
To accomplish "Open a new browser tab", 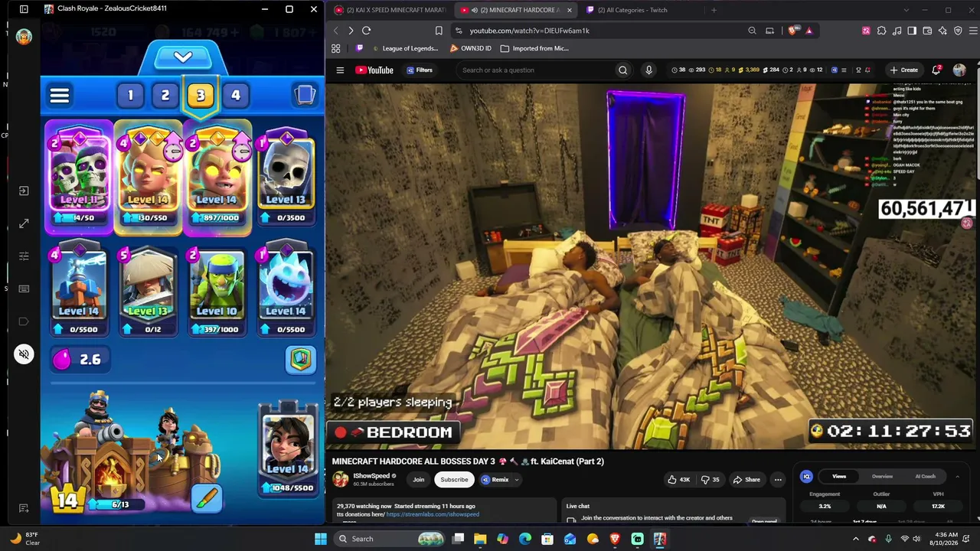I will click(x=714, y=10).
